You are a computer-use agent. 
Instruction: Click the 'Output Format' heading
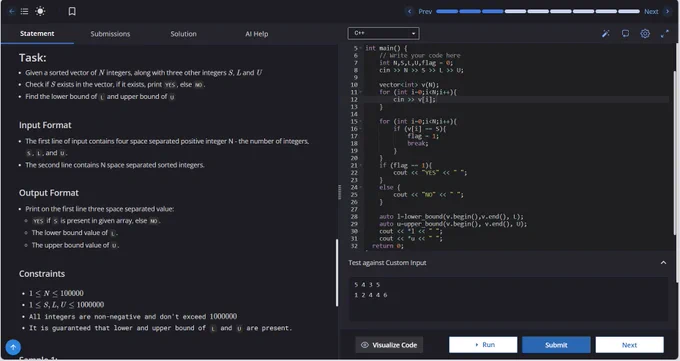pos(49,193)
